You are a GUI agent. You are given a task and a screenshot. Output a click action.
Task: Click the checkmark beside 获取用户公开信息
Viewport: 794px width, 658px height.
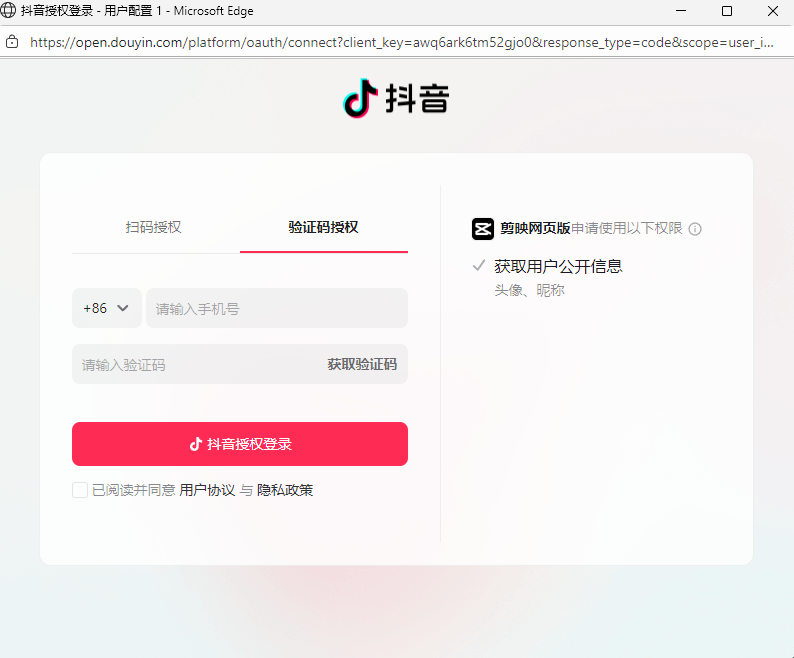479,265
